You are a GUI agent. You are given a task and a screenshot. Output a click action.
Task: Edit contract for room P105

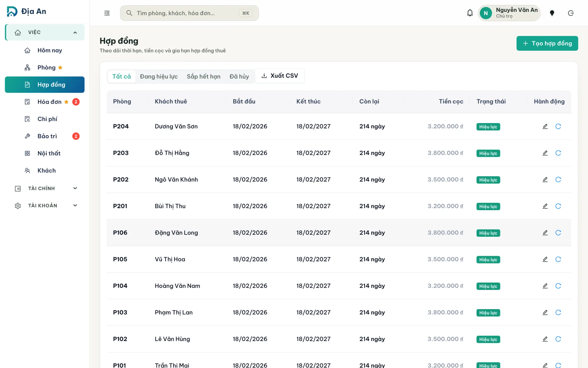(x=545, y=259)
